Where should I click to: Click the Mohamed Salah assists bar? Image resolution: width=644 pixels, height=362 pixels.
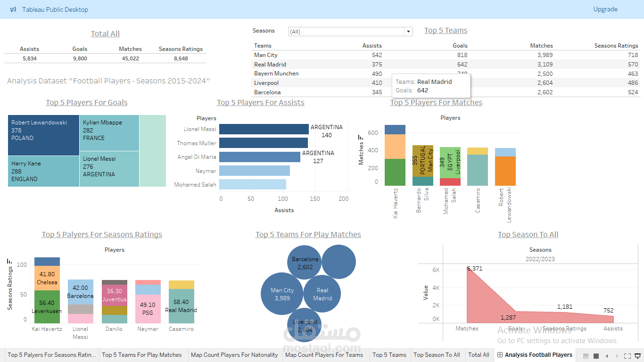(x=253, y=184)
